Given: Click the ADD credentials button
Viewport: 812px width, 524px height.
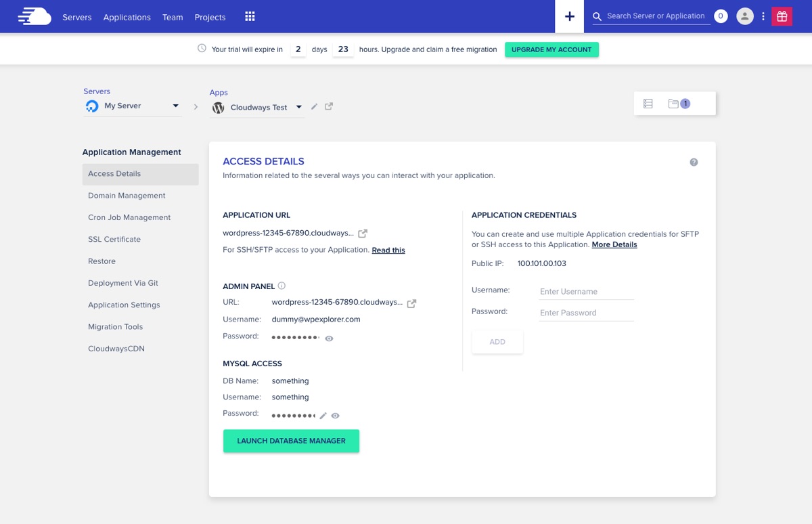Looking at the screenshot, I should pyautogui.click(x=497, y=342).
